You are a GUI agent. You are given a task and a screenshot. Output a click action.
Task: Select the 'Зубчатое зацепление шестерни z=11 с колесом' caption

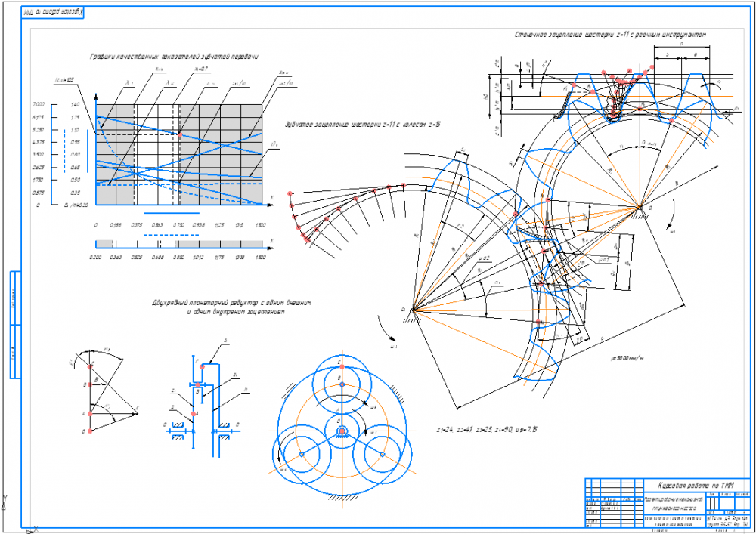[x=363, y=125]
